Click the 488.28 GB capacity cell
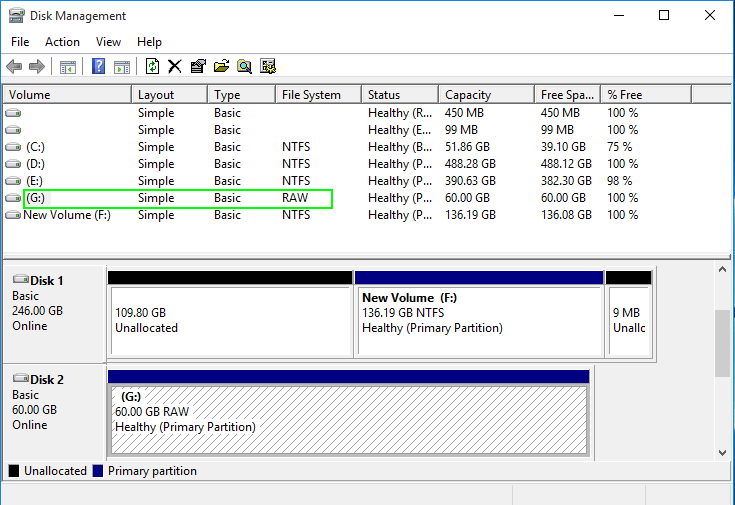 pos(470,164)
